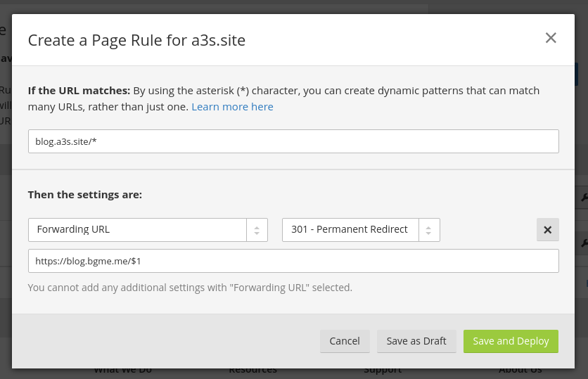Click the 'If the URL matches:' label
Screen dimensions: 588x379
79,91
